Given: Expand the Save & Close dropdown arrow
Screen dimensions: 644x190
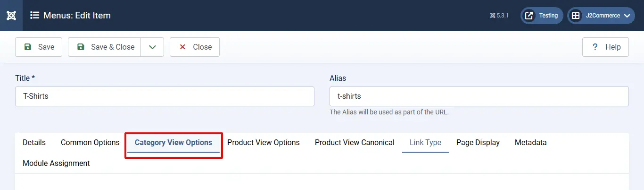Looking at the screenshot, I should coord(152,47).
